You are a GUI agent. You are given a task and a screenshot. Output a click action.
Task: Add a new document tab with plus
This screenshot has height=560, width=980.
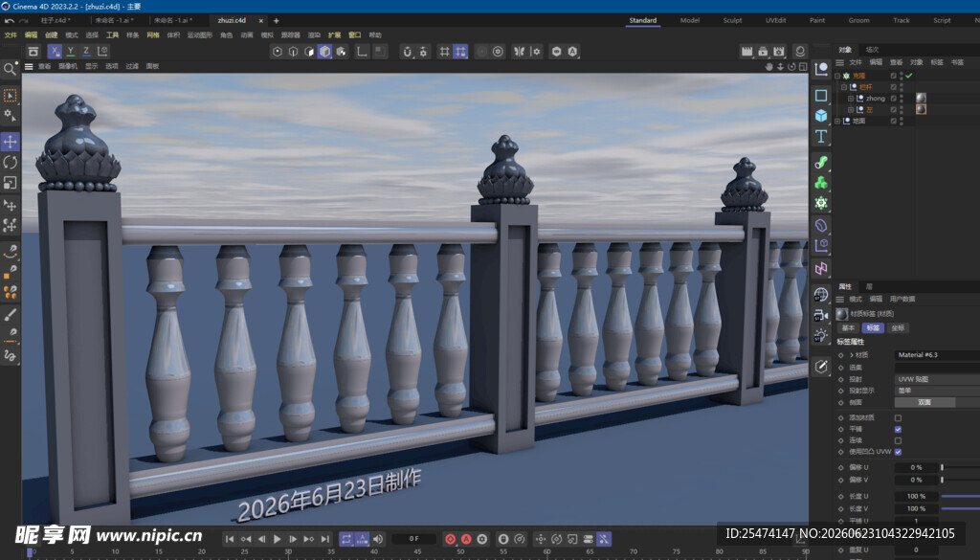pos(277,21)
